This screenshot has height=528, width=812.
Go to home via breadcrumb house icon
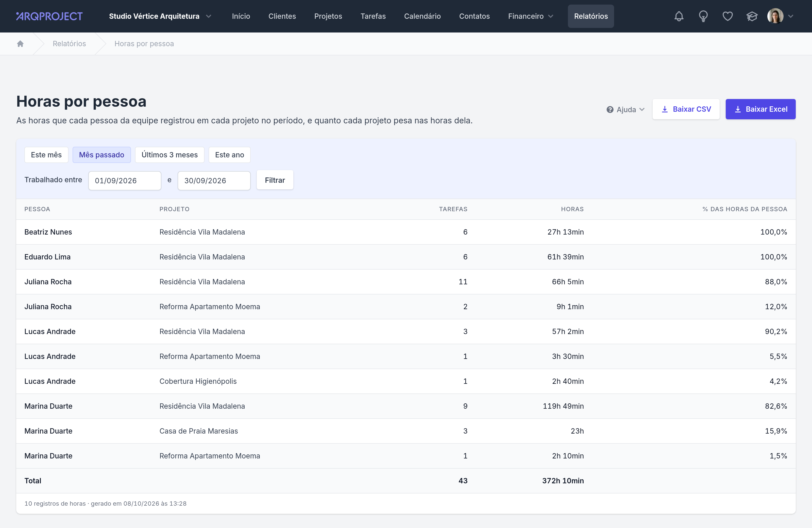coord(20,44)
